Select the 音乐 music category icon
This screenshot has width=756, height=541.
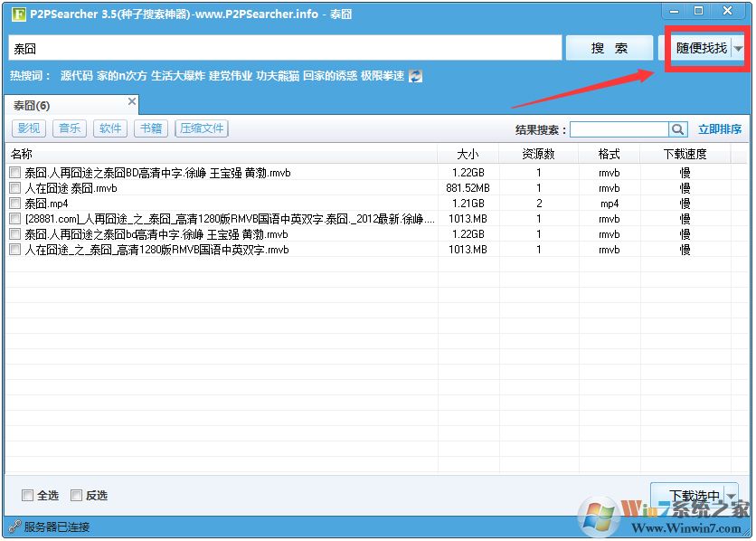[71, 128]
